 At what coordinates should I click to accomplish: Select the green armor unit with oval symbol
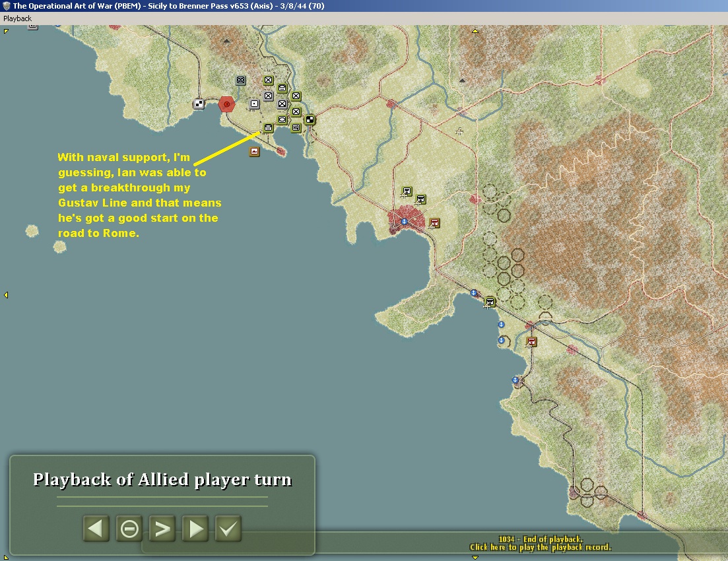pos(282,120)
